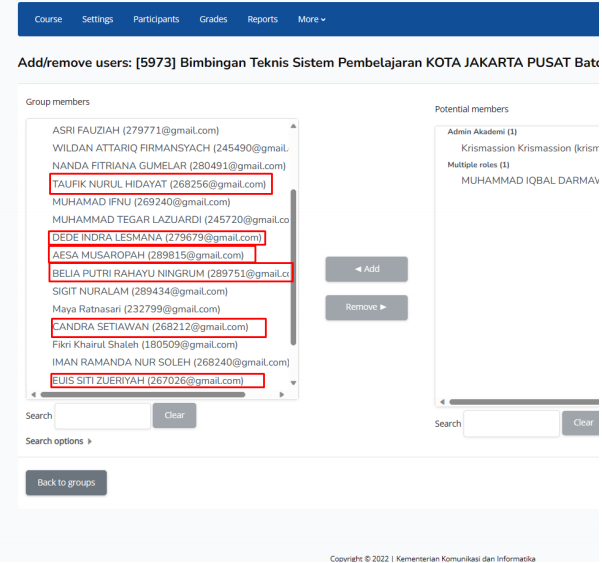The width and height of the screenshot is (602, 563).
Task: Switch to the Participants tab
Action: (155, 19)
